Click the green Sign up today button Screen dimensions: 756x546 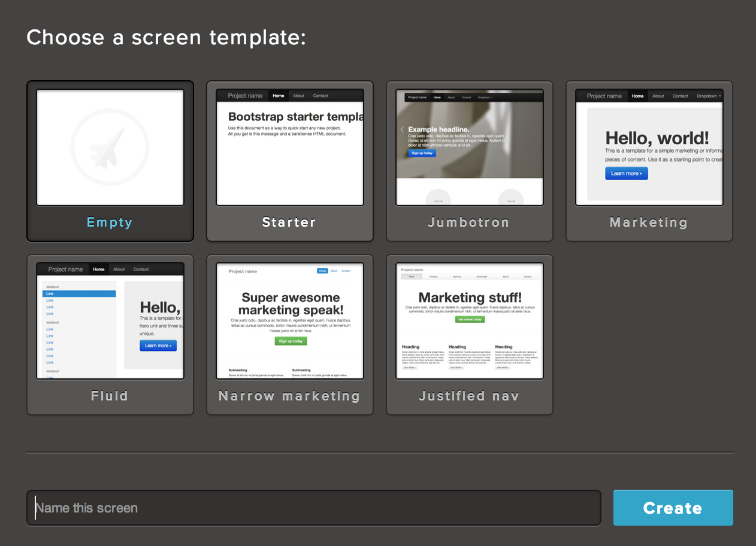tap(290, 339)
